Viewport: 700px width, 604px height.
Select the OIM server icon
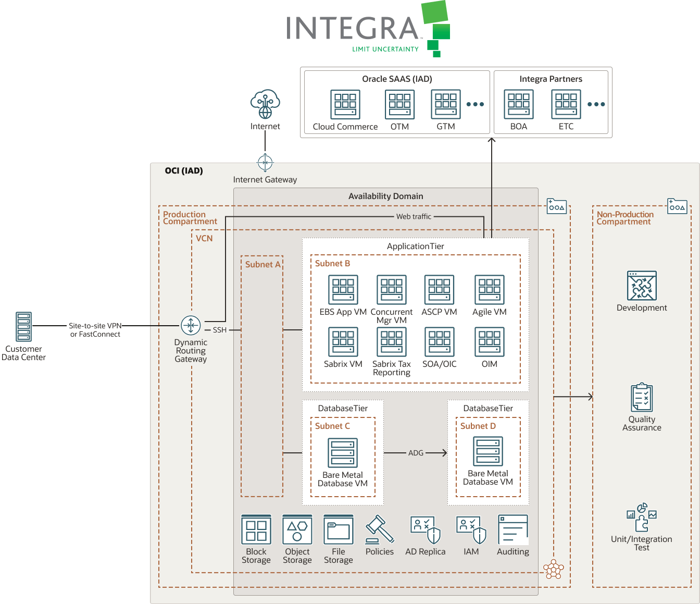point(490,342)
